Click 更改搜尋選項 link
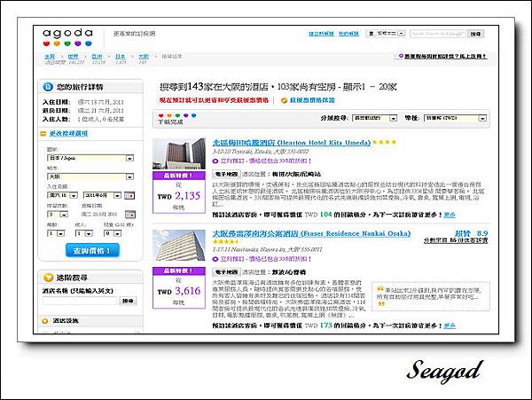 (68, 133)
